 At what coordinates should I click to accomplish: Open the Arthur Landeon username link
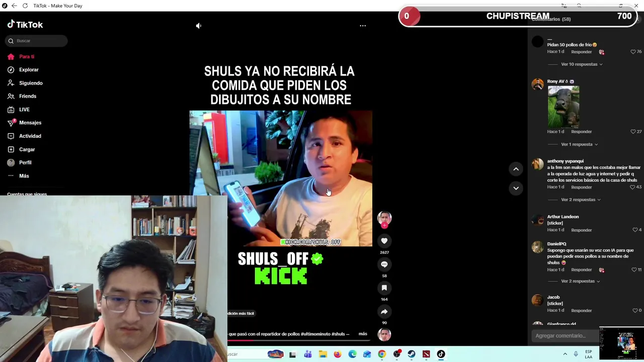coord(563,217)
